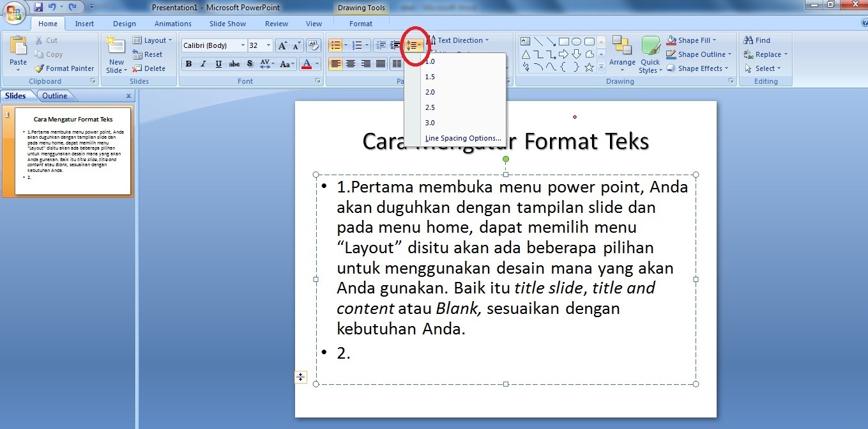Toggle Italic formatting
This screenshot has width=868, height=429.
tap(203, 63)
